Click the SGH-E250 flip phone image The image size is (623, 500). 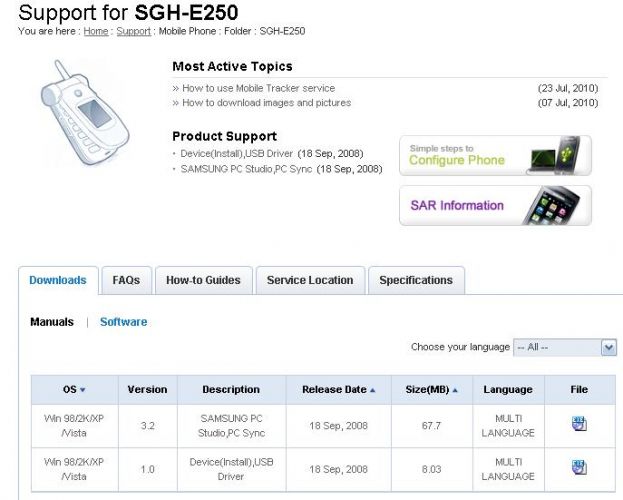point(85,112)
